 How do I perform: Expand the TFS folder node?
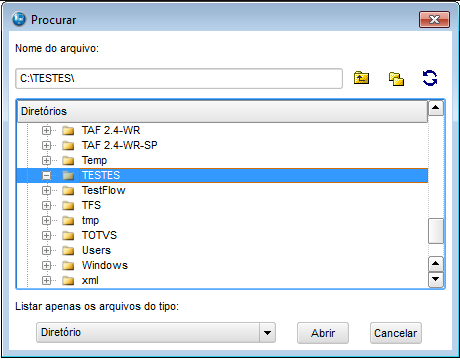point(46,205)
